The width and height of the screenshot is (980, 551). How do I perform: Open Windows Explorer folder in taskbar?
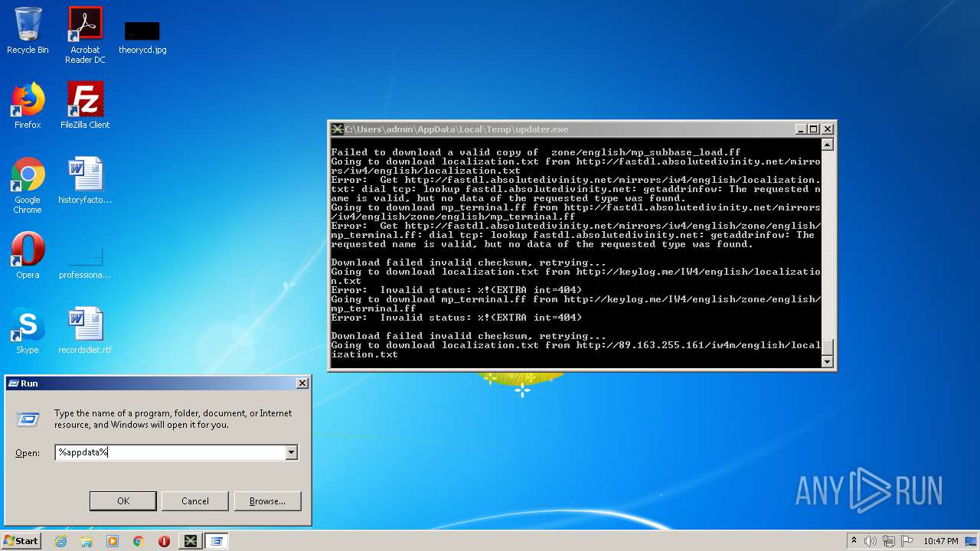[87, 541]
